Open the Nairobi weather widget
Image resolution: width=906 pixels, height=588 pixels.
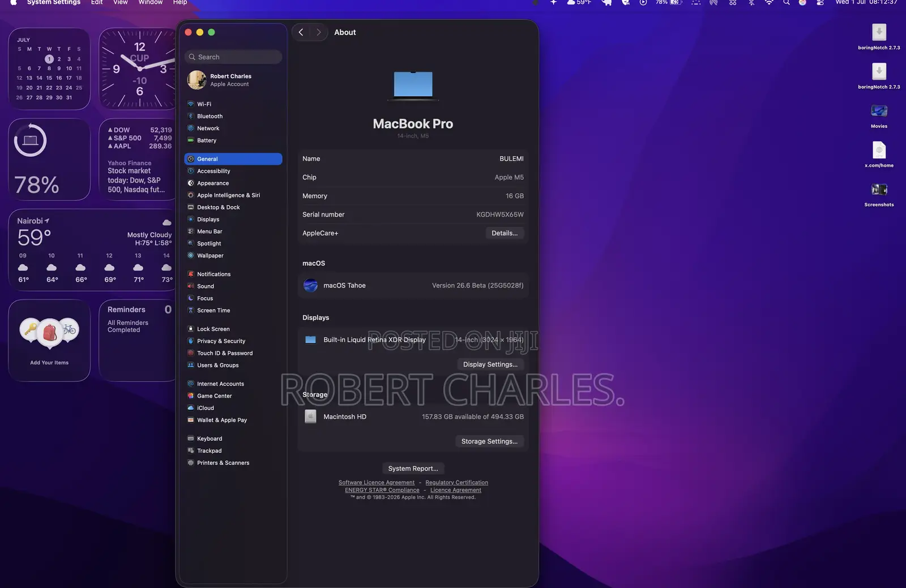tap(93, 250)
